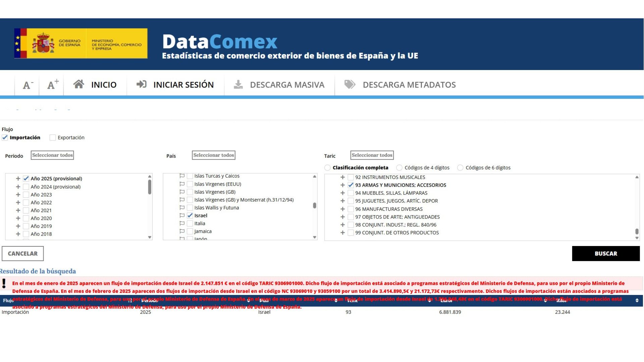Expand the Año 2020 node

(18, 218)
